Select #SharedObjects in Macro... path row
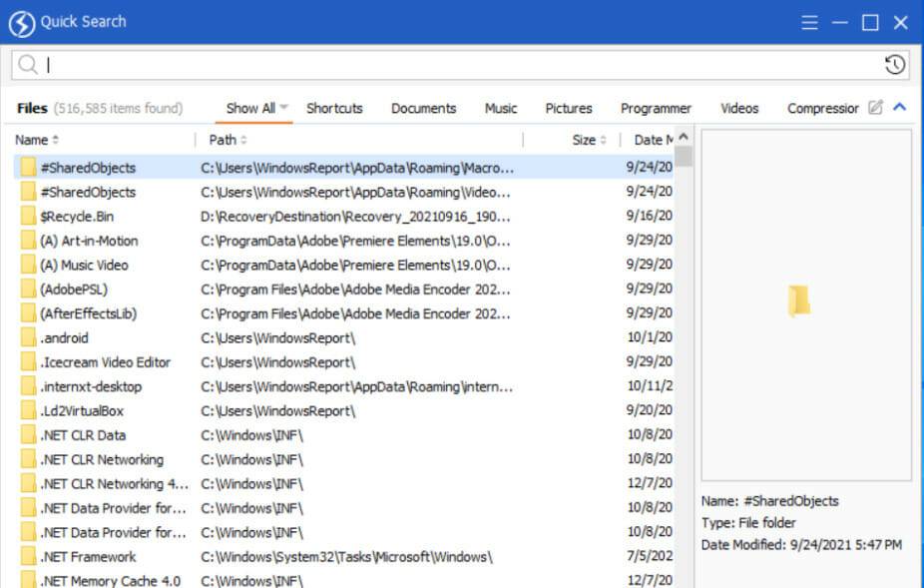 pos(88,168)
